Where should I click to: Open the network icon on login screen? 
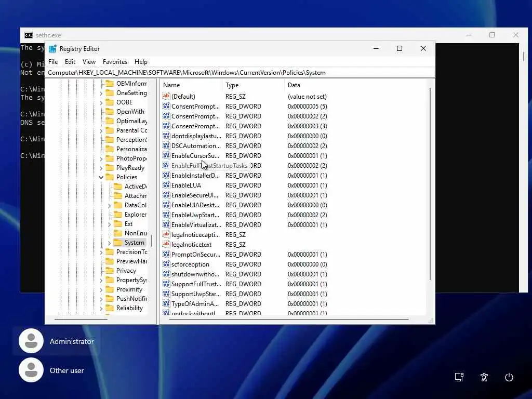point(459,377)
